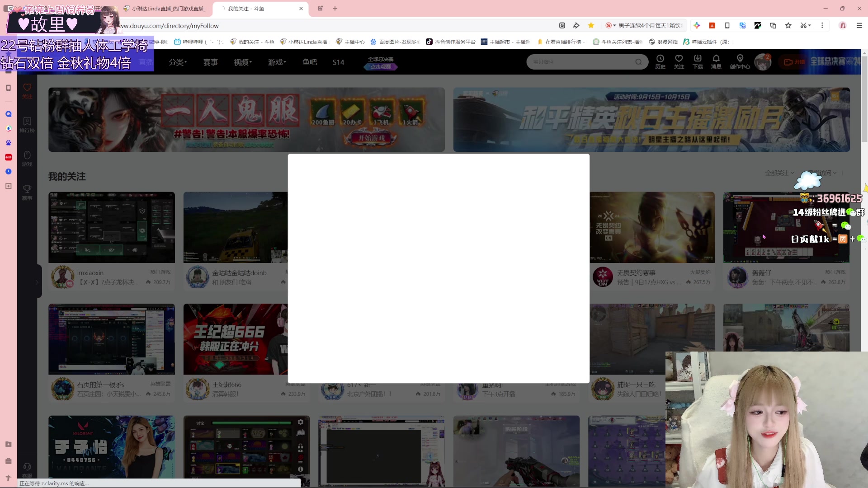This screenshot has width=868, height=488.
Task: Open the 分类 dropdown menu
Action: click(x=178, y=62)
